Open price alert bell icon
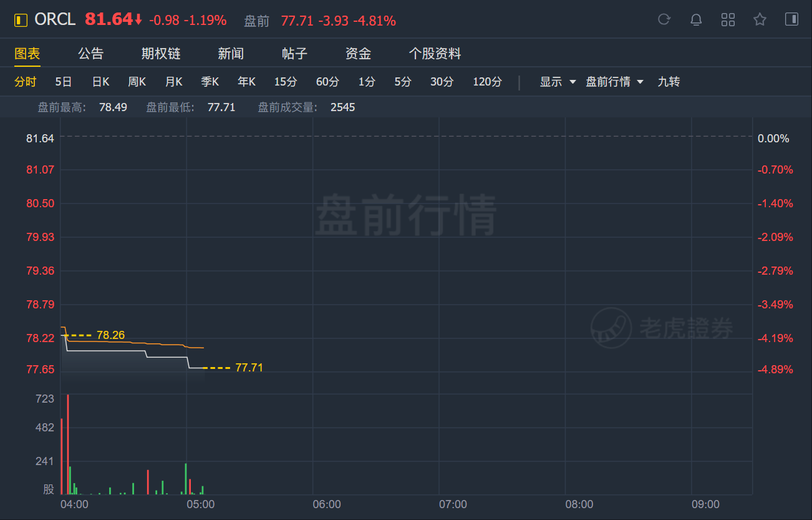 click(x=696, y=19)
